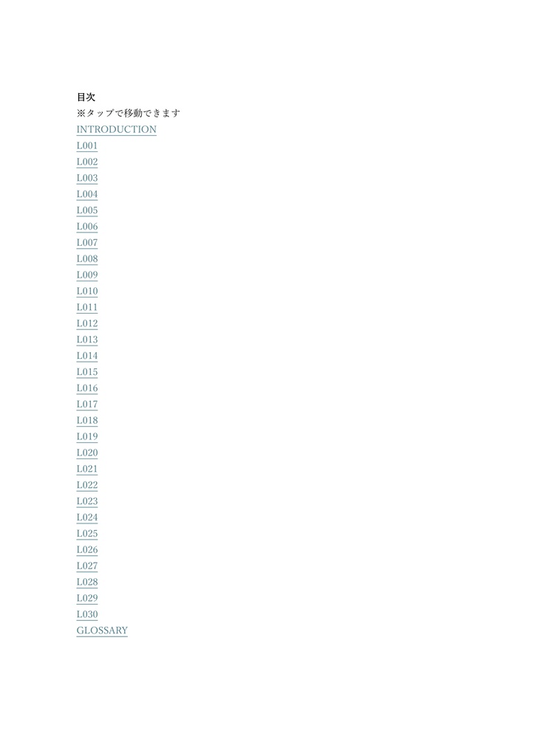535x756 pixels.
Task: Click the L026 contents entry
Action: point(87,549)
